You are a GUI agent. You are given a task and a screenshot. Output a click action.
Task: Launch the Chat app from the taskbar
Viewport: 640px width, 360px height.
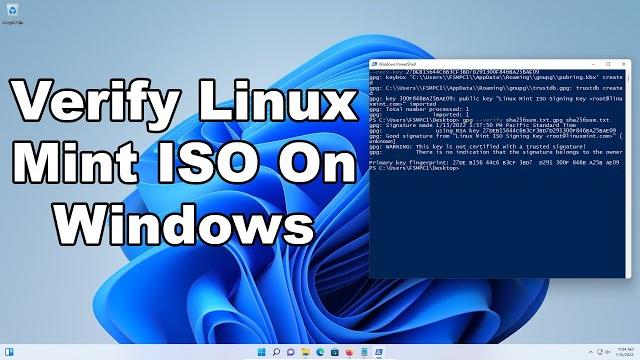pyautogui.click(x=291, y=352)
